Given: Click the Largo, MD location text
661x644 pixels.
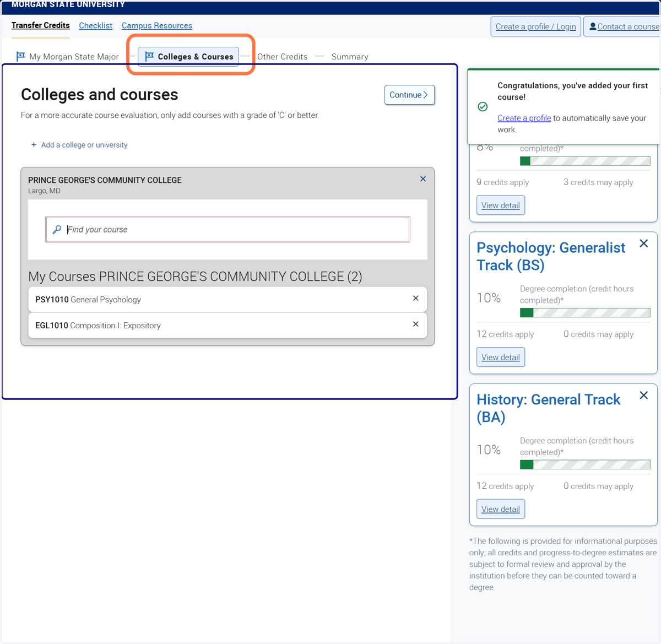Looking at the screenshot, I should pos(44,191).
